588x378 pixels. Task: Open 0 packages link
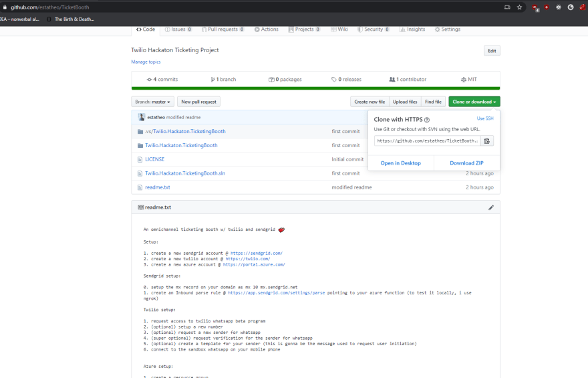point(285,79)
